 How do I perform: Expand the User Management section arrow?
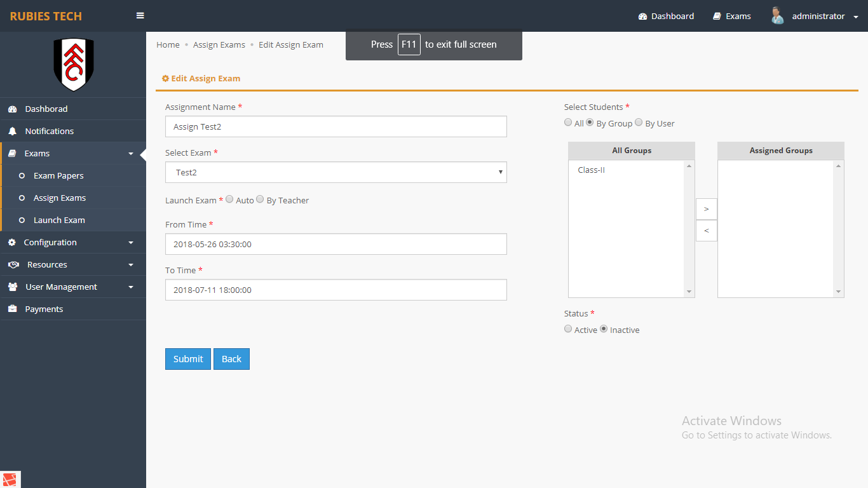[x=131, y=287]
